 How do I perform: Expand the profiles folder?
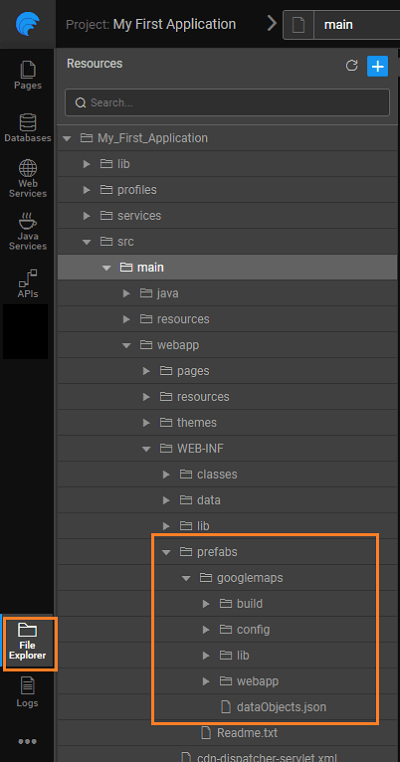coord(87,190)
